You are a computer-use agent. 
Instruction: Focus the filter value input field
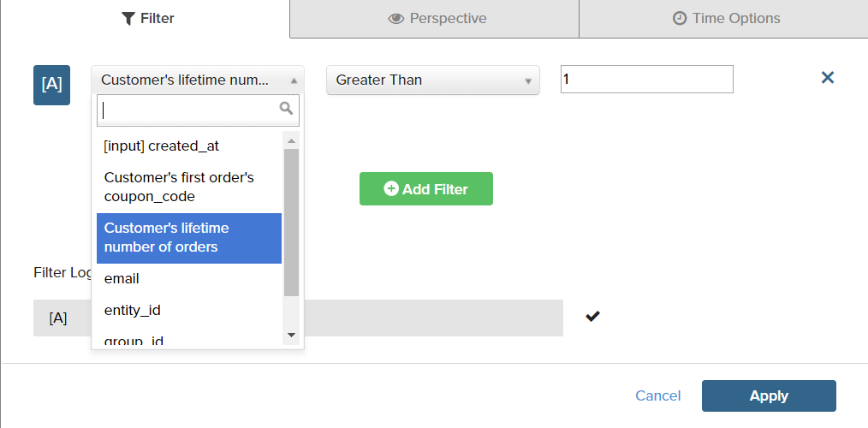click(646, 80)
